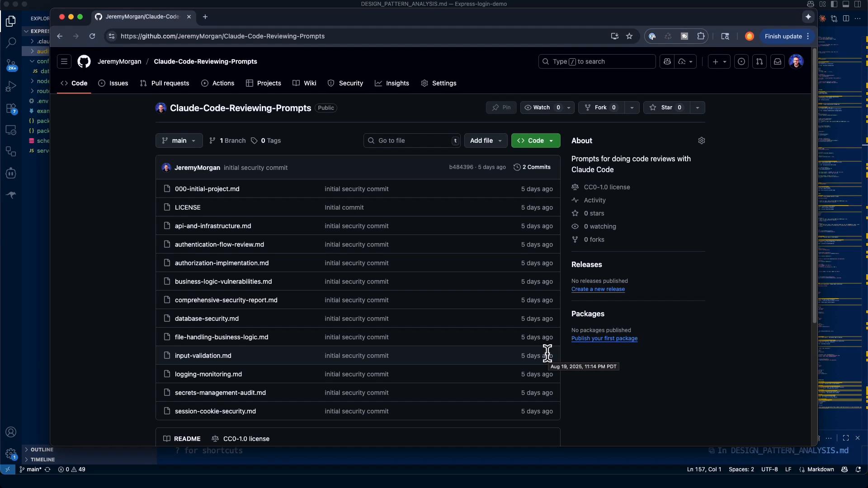868x488 pixels.
Task: Open GitHub homepage via Octocat logo
Action: pos(84,61)
